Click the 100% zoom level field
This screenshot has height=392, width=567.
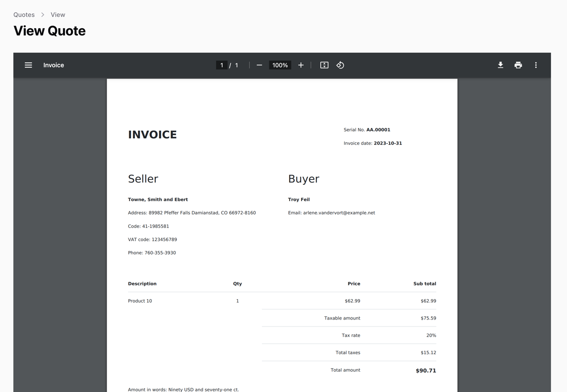(x=280, y=65)
